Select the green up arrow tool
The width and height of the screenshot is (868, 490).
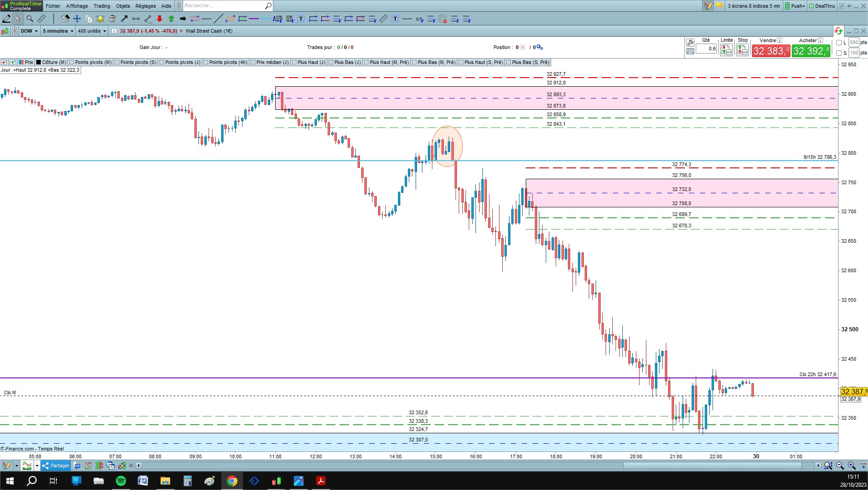click(x=171, y=19)
